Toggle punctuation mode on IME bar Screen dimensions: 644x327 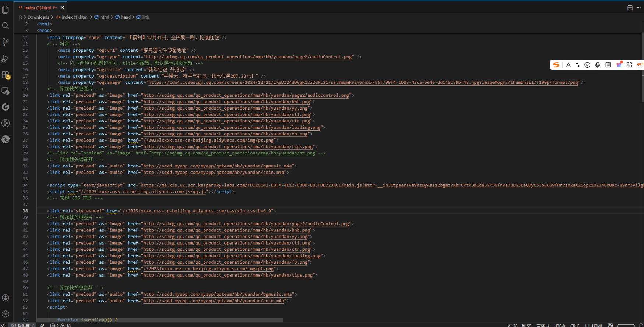point(578,65)
